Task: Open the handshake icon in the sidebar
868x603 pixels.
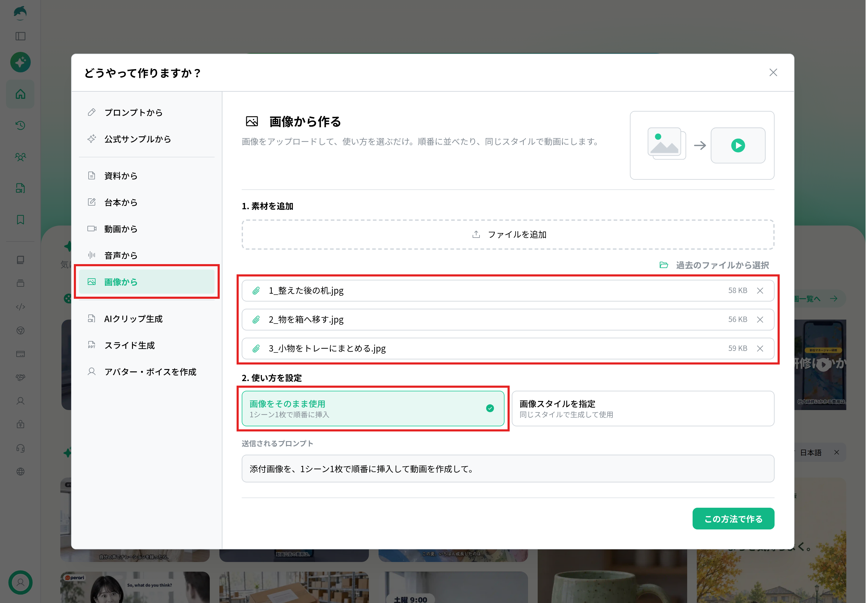Action: (20, 377)
